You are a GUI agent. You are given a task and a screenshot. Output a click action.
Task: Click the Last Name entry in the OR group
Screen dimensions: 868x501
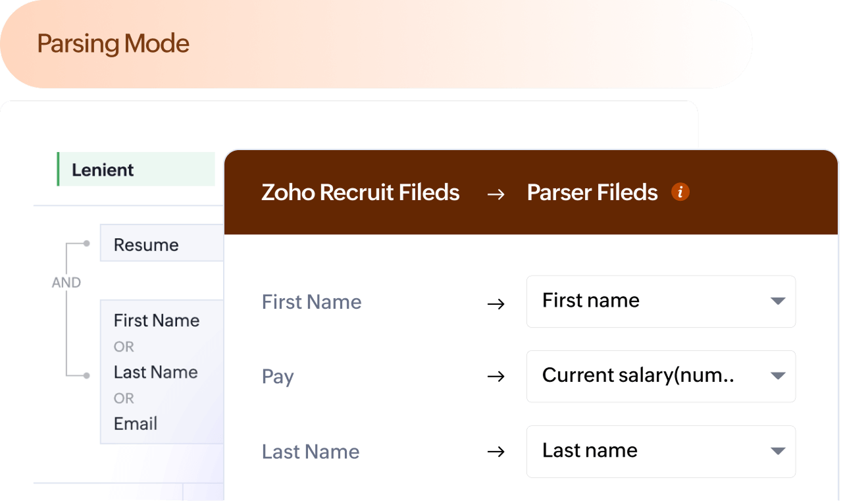coord(155,372)
